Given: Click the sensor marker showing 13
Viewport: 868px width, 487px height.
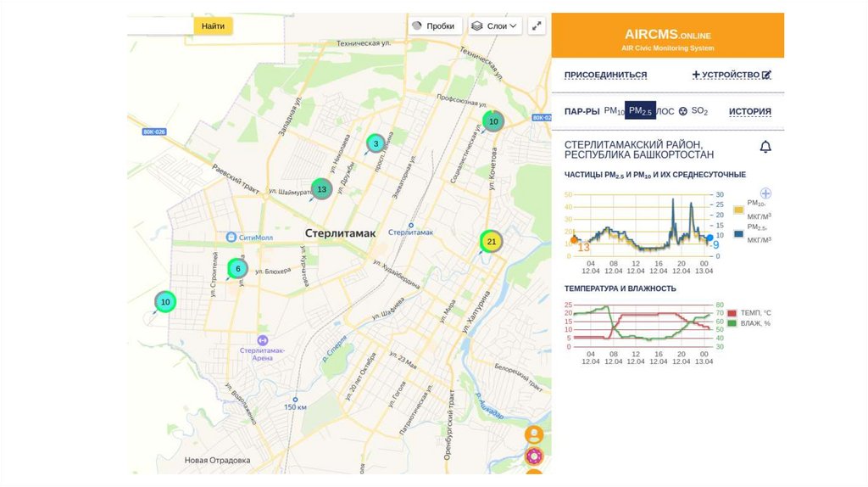Looking at the screenshot, I should 320,188.
